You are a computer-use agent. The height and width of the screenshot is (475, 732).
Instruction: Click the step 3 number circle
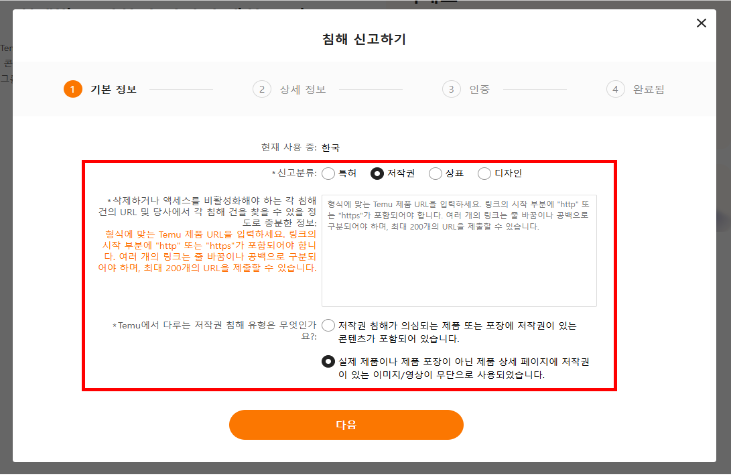click(452, 89)
